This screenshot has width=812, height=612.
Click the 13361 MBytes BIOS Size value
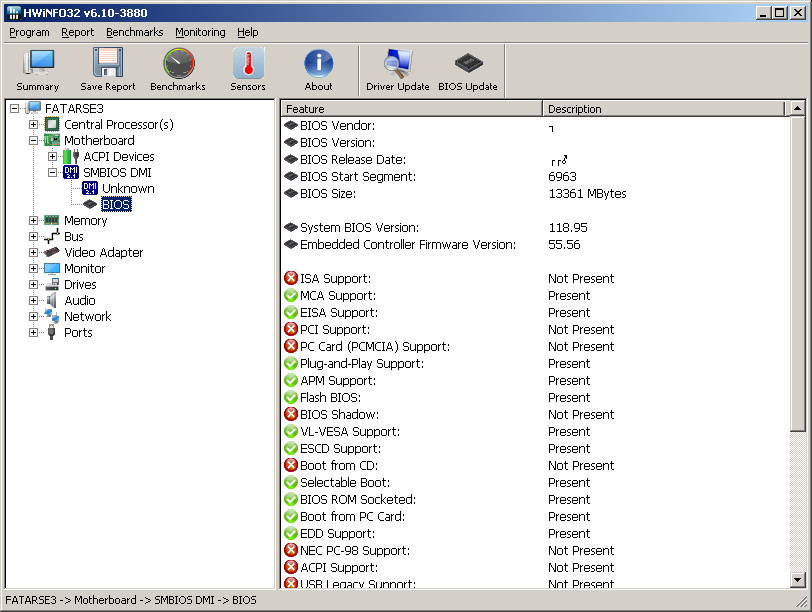pyautogui.click(x=587, y=194)
